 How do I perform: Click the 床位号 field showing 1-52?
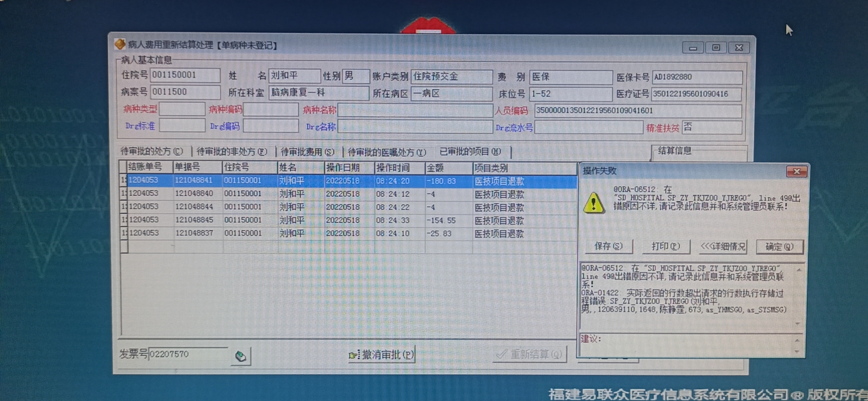[571, 94]
